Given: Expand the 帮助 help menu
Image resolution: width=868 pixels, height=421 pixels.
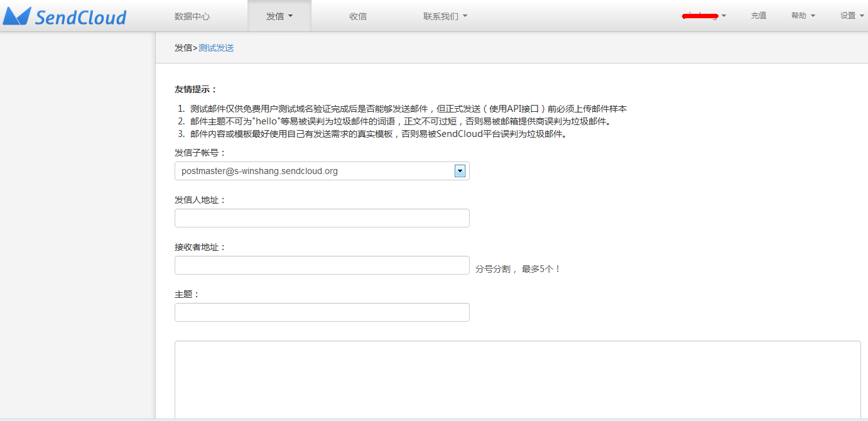Looking at the screenshot, I should (x=803, y=16).
